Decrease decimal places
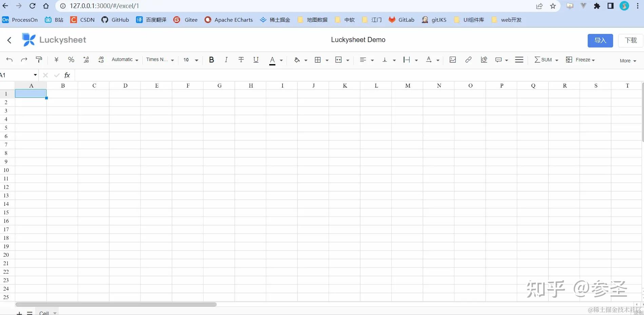 coord(86,60)
